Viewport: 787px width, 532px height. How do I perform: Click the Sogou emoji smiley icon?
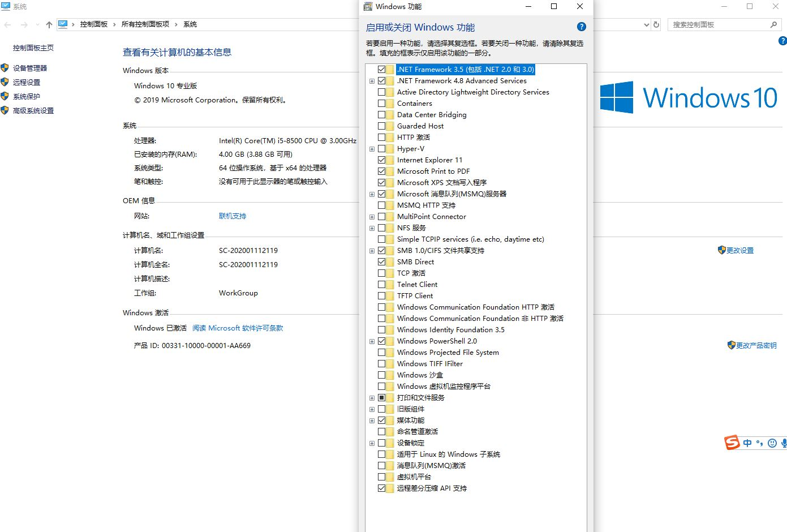(772, 443)
